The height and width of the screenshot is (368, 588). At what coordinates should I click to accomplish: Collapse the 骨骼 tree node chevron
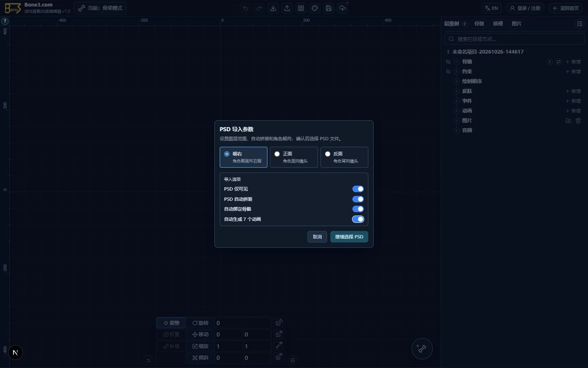click(457, 62)
